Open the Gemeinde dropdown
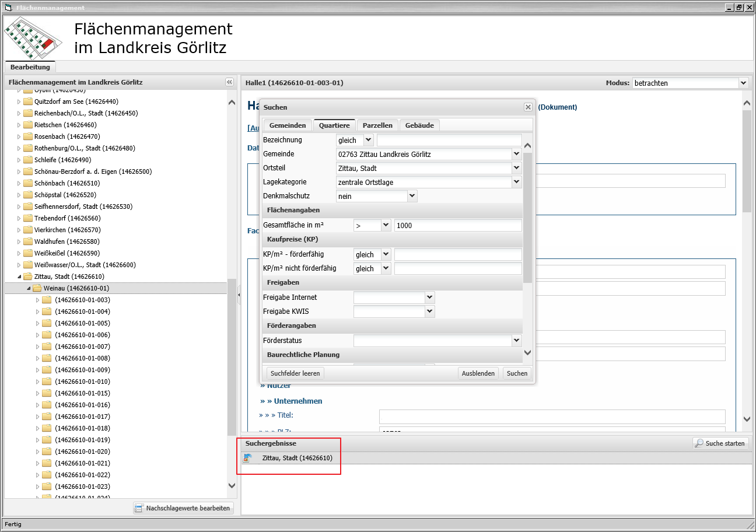756x532 pixels. pyautogui.click(x=516, y=154)
